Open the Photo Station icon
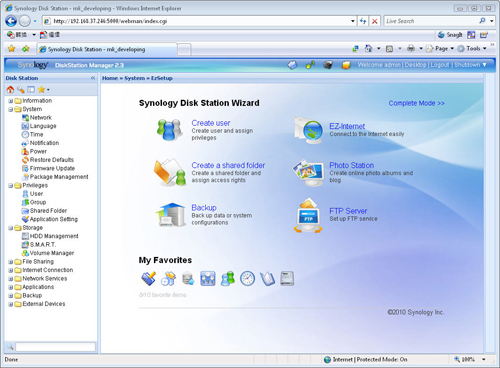 point(308,173)
